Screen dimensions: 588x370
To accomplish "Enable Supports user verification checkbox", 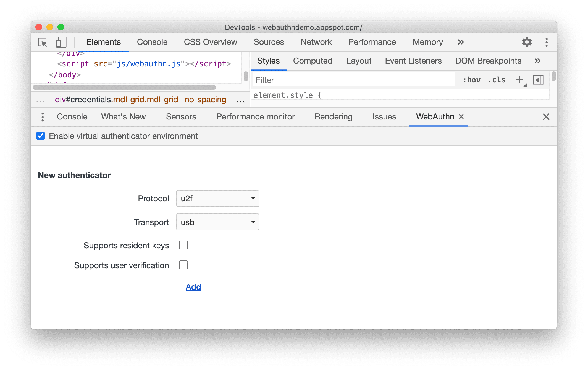I will pyautogui.click(x=183, y=265).
